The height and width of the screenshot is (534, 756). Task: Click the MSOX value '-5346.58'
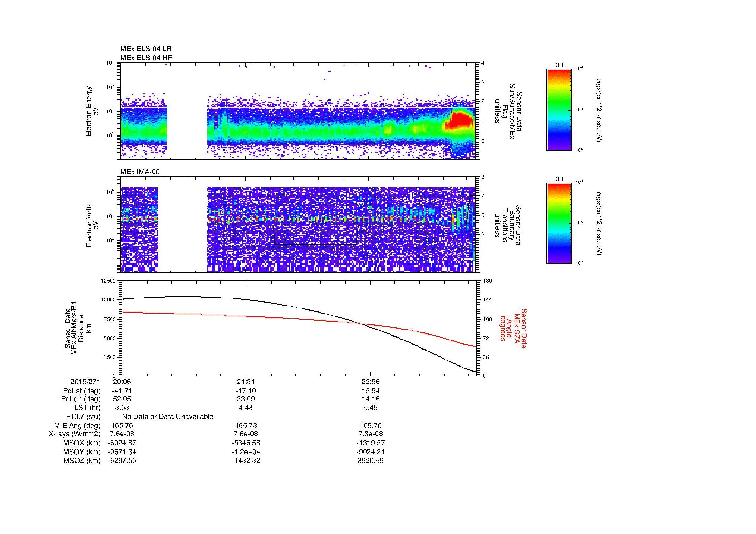click(246, 443)
